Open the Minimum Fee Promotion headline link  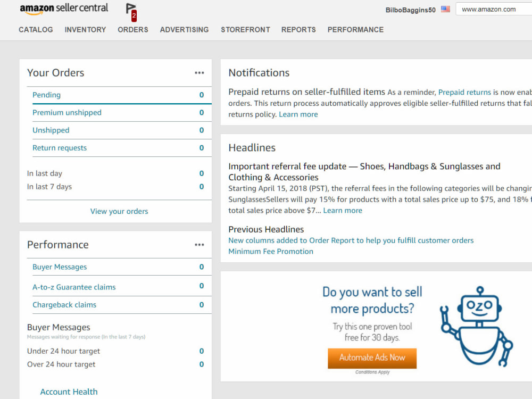(271, 252)
